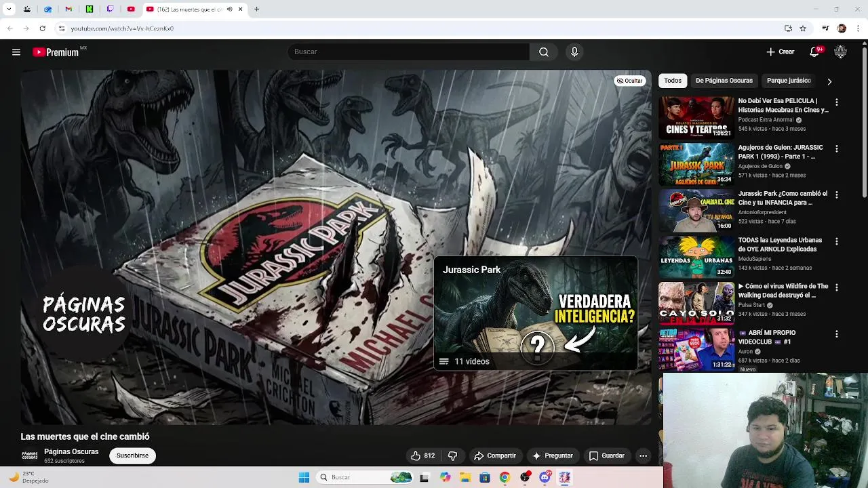
Task: Reload the page in Chrome
Action: [42, 28]
